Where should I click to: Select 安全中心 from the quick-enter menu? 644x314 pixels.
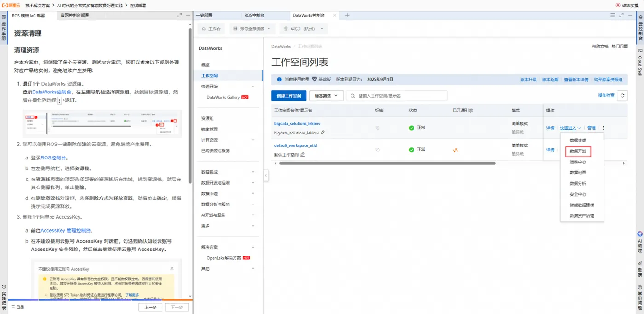[578, 194]
